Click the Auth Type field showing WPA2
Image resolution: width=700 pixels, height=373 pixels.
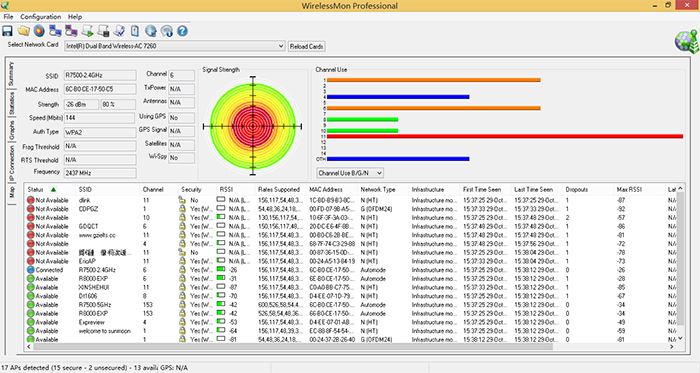[x=100, y=133]
